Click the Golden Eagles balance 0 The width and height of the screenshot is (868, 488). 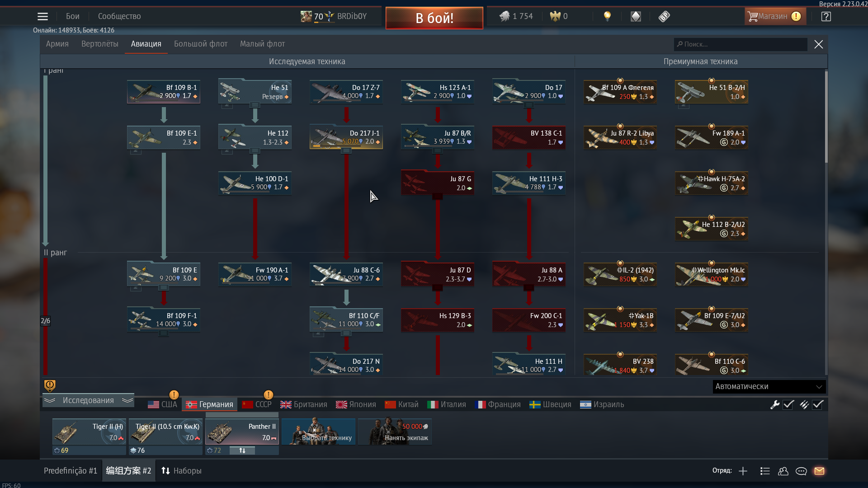pos(559,16)
